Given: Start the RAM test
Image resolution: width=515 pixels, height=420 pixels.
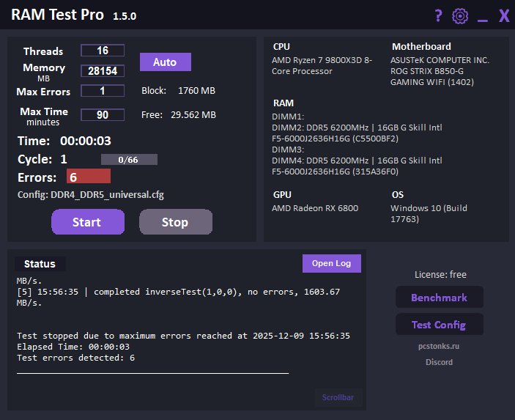Looking at the screenshot, I should click(88, 222).
